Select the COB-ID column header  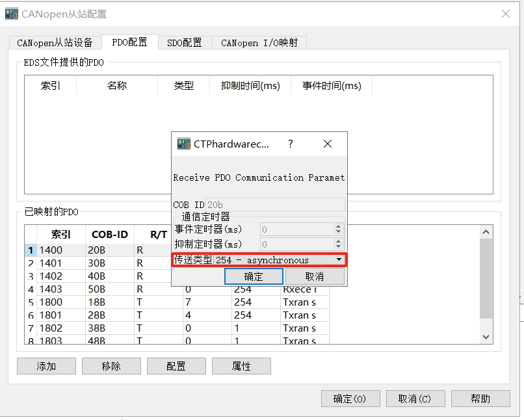coord(110,235)
